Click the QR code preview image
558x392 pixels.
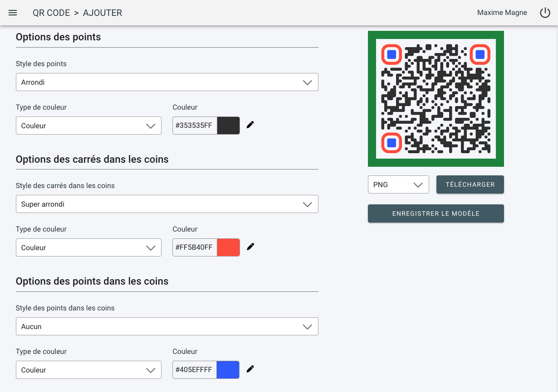point(436,99)
